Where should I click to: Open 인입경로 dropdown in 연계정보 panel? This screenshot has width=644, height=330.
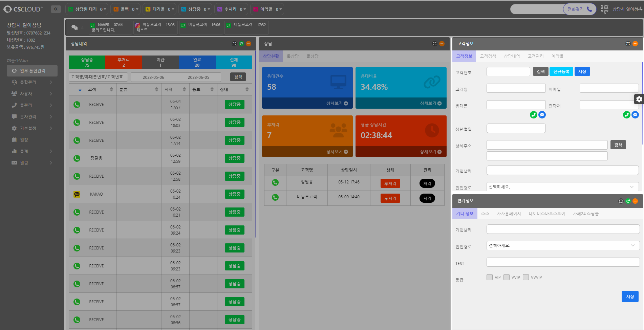[x=563, y=245]
